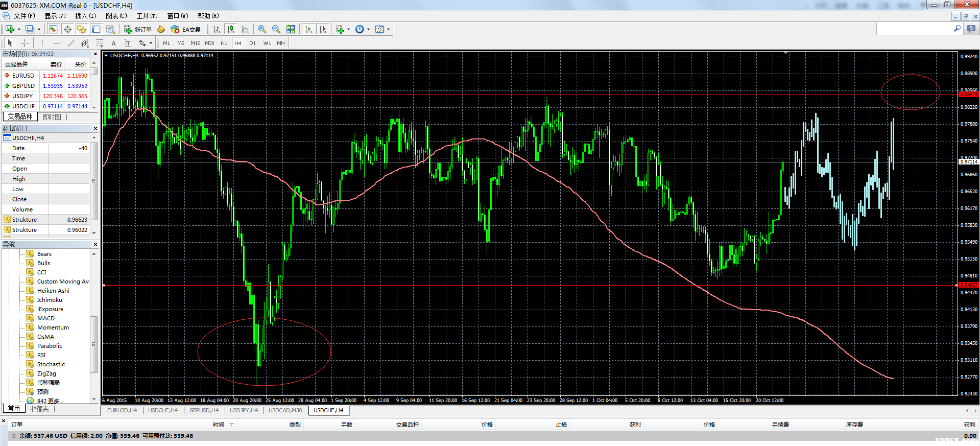This screenshot has width=980, height=446.
Task: Sort orders by the 时间 column arrow
Action: [x=232, y=425]
